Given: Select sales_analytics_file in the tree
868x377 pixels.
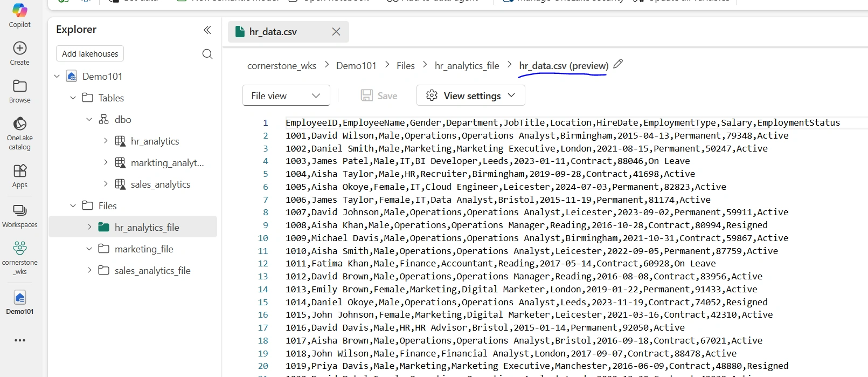Looking at the screenshot, I should 152,270.
